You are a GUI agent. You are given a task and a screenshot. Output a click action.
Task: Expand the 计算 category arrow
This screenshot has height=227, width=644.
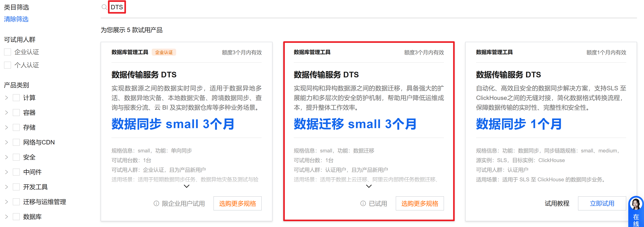[6, 98]
